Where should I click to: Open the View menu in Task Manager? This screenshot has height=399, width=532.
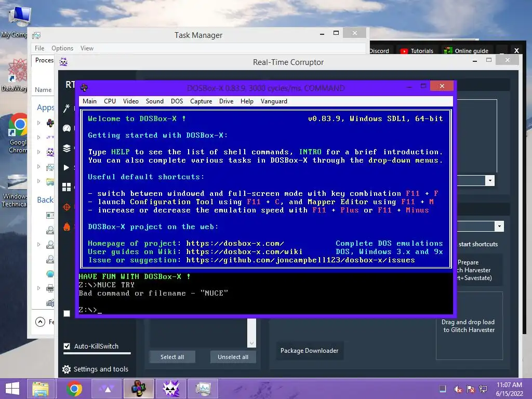pyautogui.click(x=87, y=48)
